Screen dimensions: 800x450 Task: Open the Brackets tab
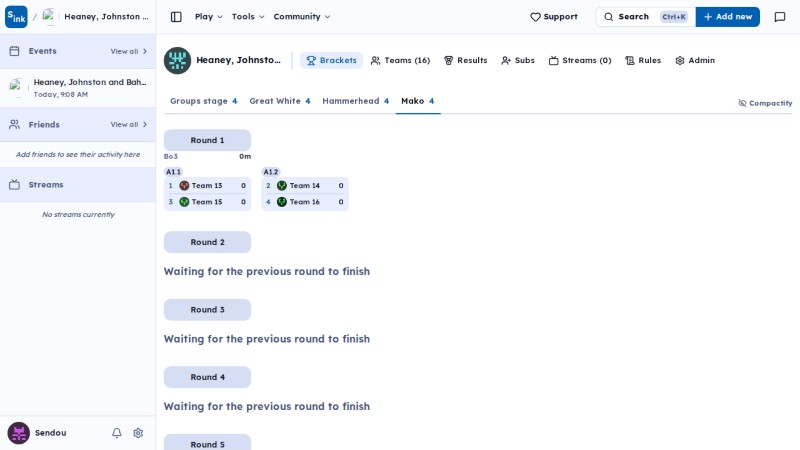point(331,60)
